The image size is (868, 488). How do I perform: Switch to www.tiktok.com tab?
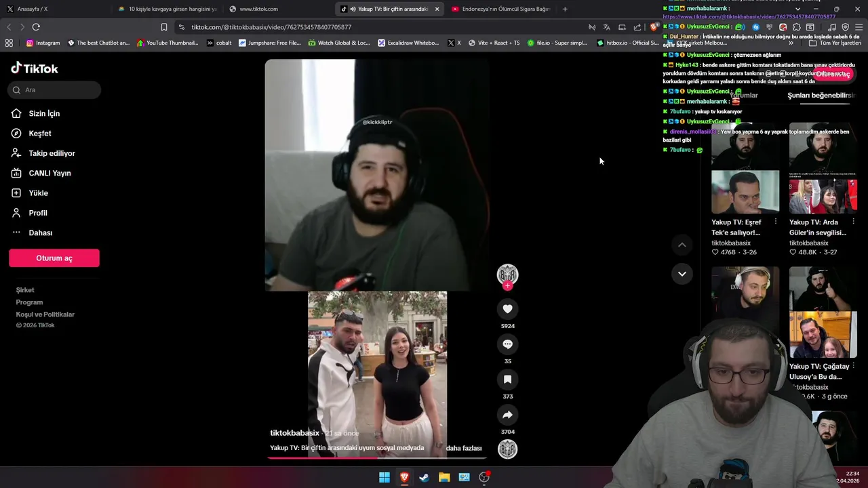pyautogui.click(x=279, y=9)
